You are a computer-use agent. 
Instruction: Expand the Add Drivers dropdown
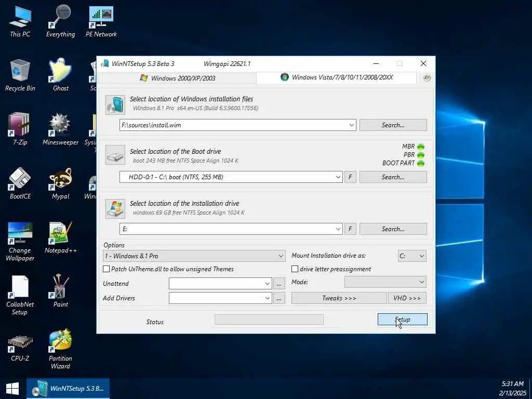(268, 298)
